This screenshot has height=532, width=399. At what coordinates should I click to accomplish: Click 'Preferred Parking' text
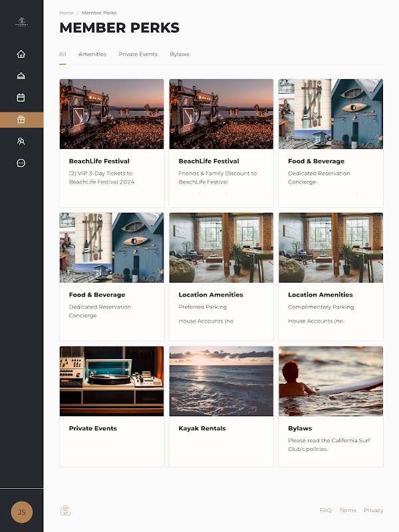point(203,307)
